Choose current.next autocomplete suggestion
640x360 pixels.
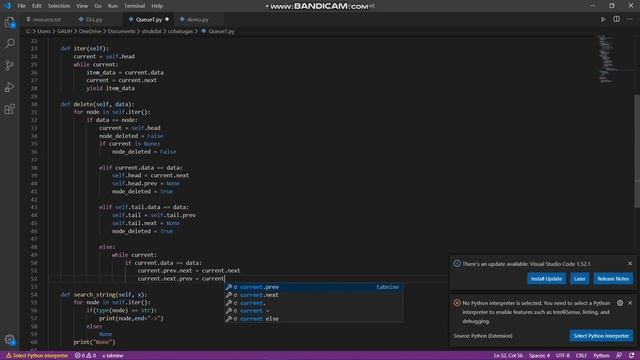pyautogui.click(x=314, y=295)
